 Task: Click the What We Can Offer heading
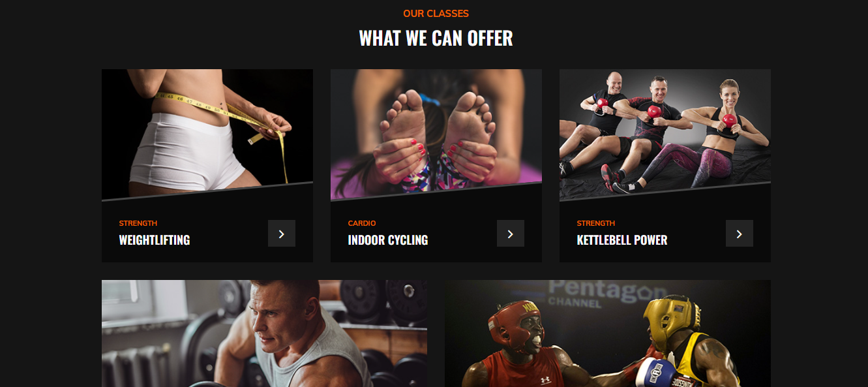click(x=436, y=38)
